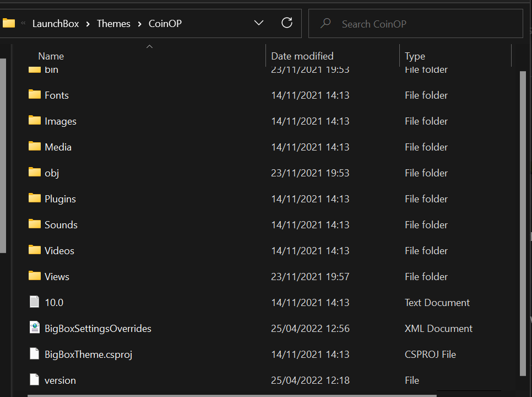Select CoinOP in the breadcrumb
The image size is (532, 397).
click(165, 23)
